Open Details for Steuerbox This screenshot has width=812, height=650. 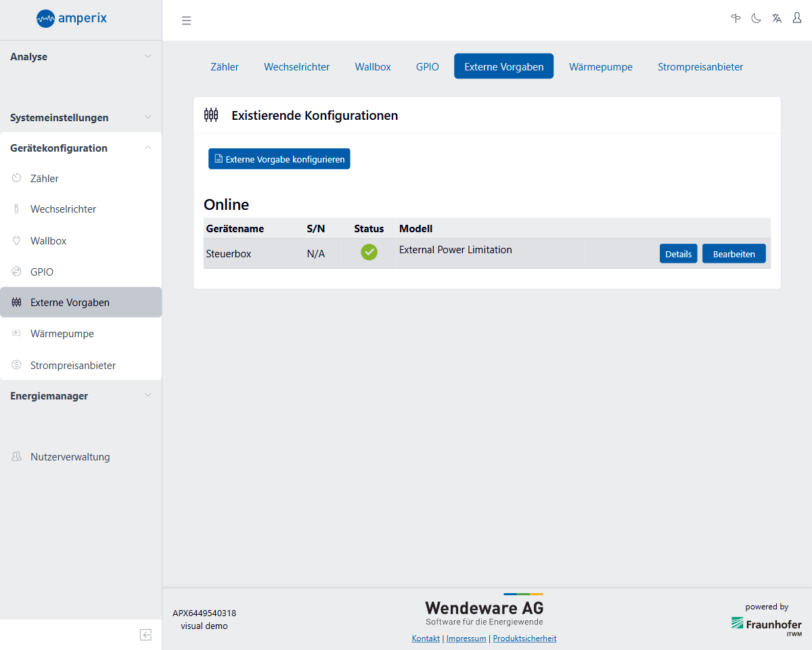pos(678,254)
